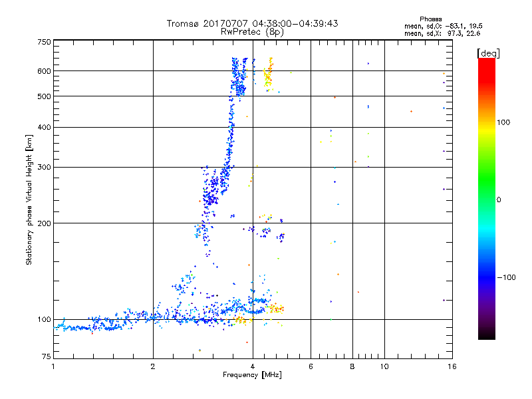Click the x-axis label '1'
Screen dimensions: 532x399
[53, 366]
